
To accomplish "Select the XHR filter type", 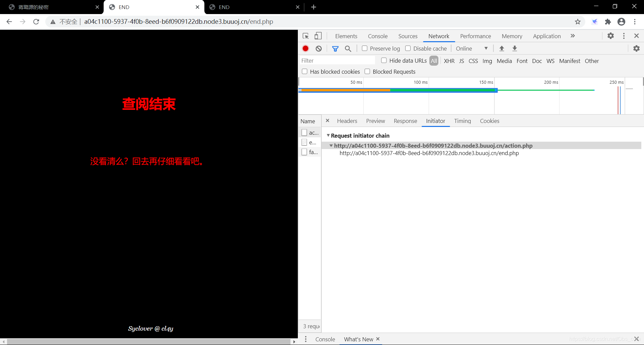I will [x=449, y=61].
